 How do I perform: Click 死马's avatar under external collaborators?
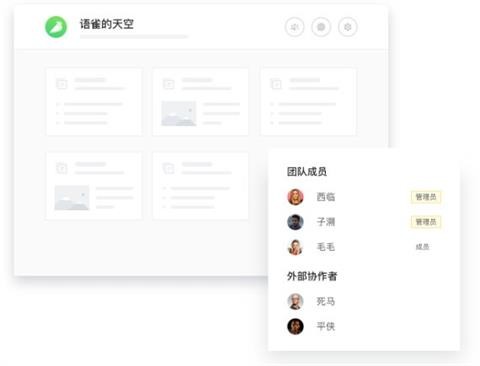(295, 301)
